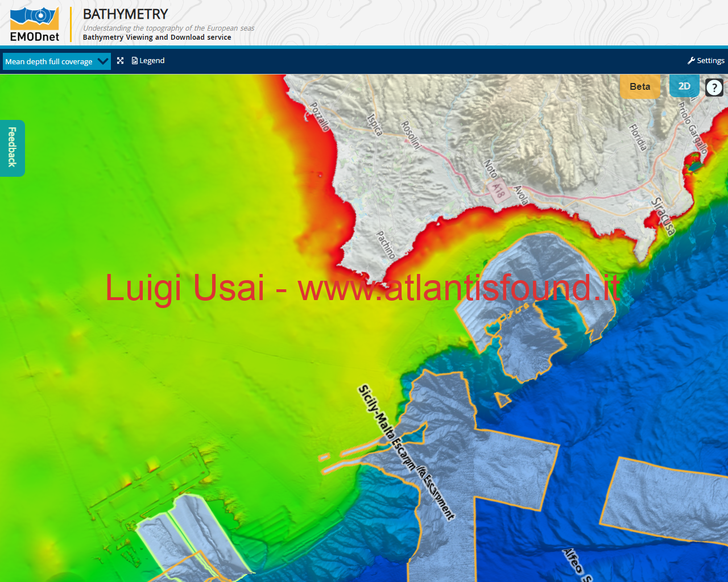The width and height of the screenshot is (728, 582).
Task: Click the EMODnet logo
Action: coord(35,24)
